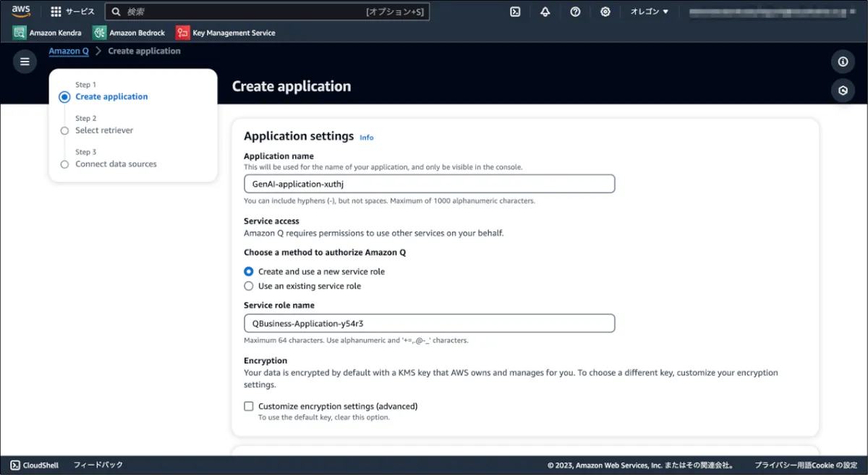Viewport: 868px width, 475px height.
Task: Open the services grid menu
Action: [x=56, y=12]
